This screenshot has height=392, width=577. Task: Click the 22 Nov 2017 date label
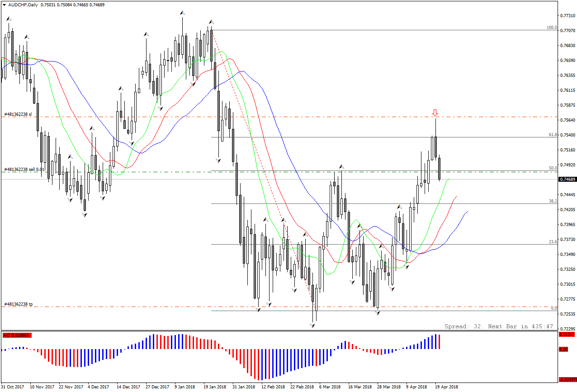click(71, 387)
